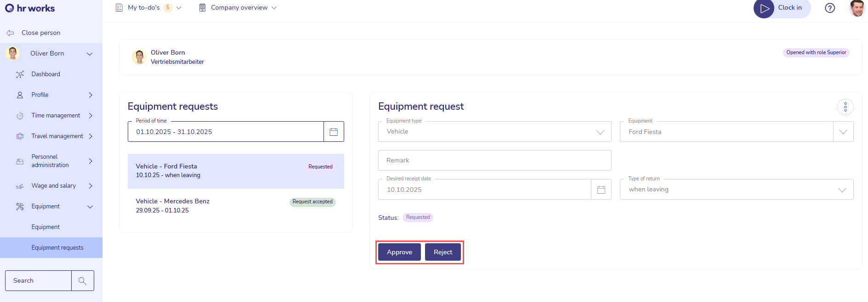Open the Equipment Ford Fiesta dropdown
The image size is (868, 302).
(843, 132)
